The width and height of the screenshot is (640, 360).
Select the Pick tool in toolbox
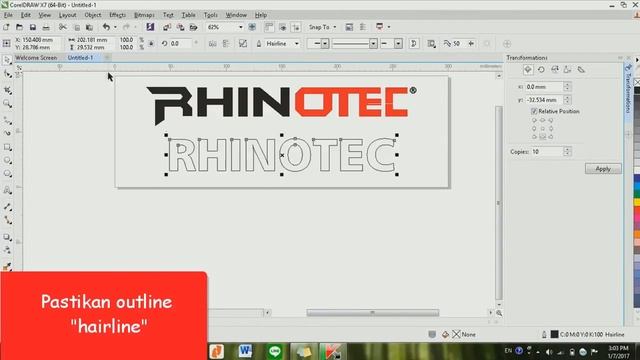tap(7, 60)
